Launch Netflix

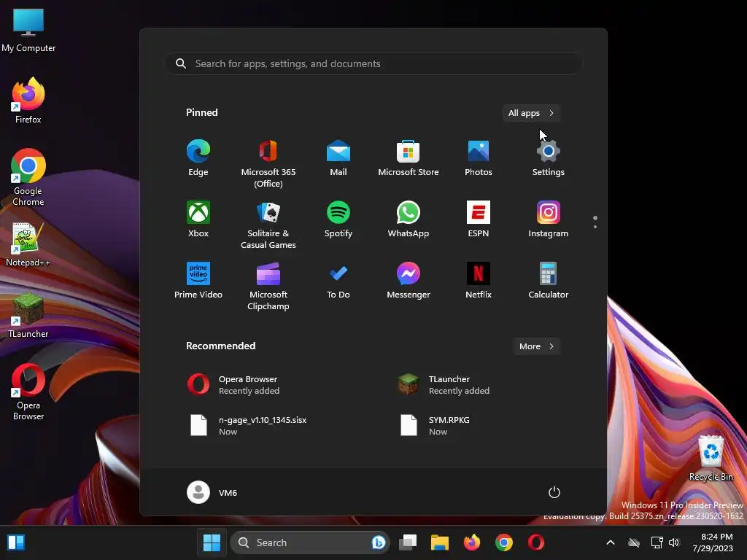(479, 281)
